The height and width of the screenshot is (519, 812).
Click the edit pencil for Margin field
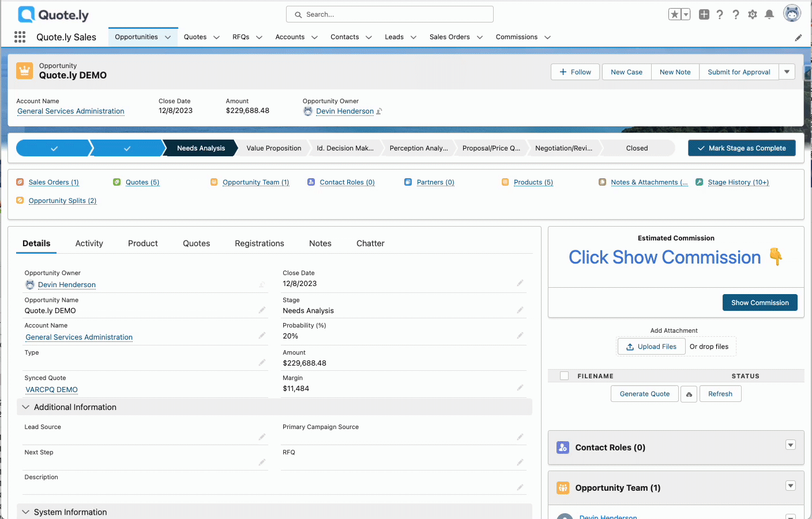(x=520, y=388)
